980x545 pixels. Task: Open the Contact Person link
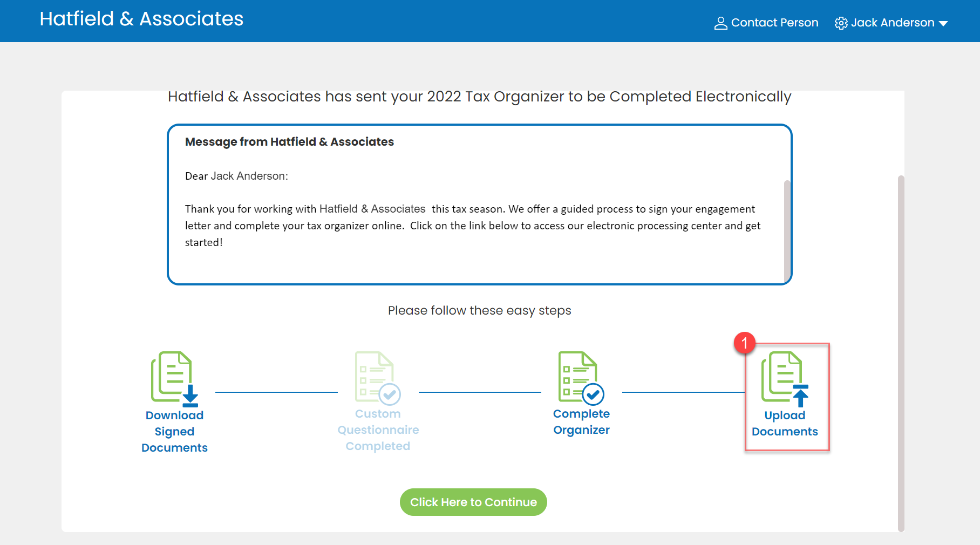766,23
